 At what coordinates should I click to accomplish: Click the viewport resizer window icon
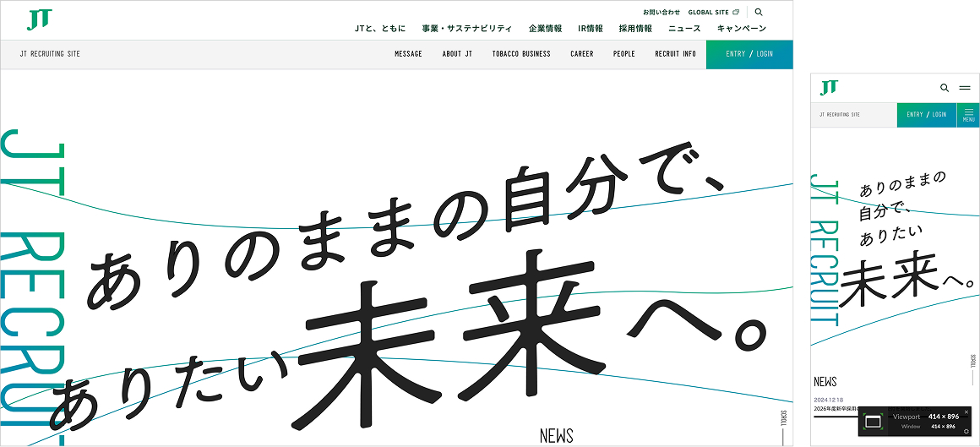873,422
